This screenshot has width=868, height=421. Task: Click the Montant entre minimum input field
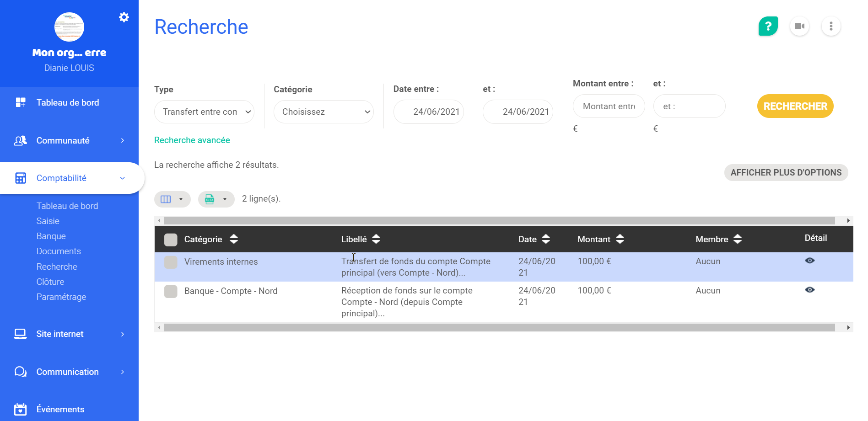[609, 107]
